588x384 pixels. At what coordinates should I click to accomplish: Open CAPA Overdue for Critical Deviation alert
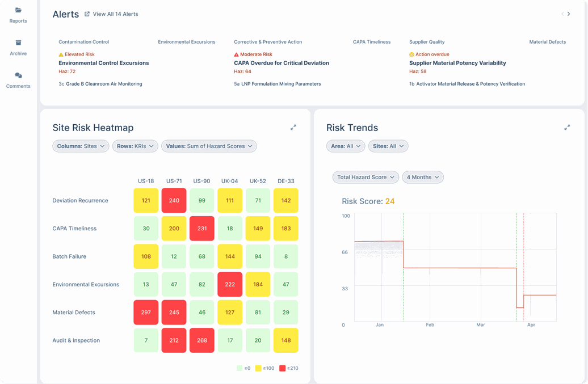point(282,63)
